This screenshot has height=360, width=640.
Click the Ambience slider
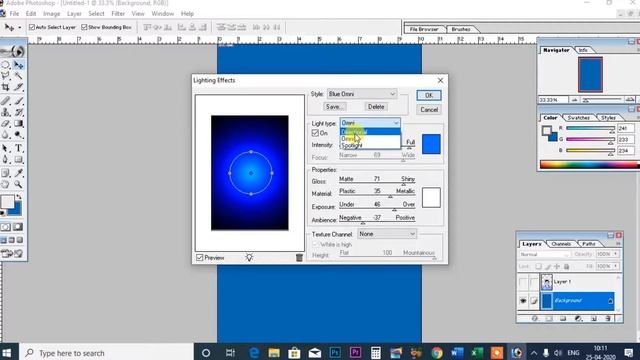pyautogui.click(x=363, y=223)
